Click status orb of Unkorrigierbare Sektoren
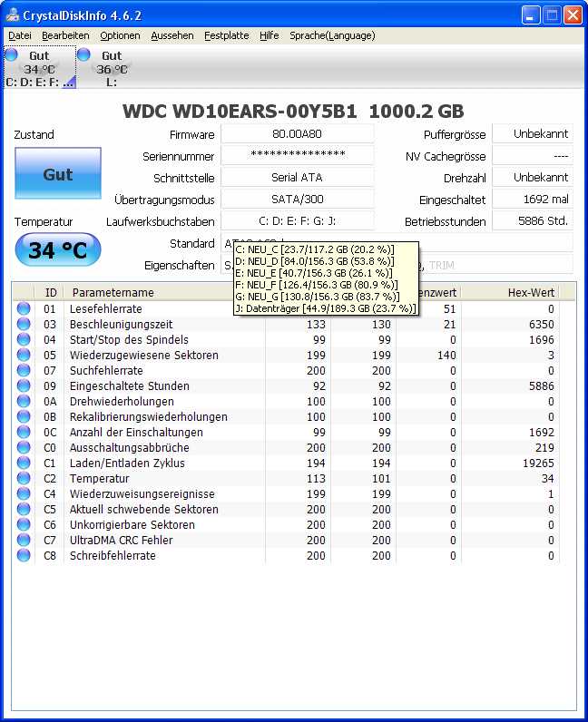Image resolution: width=588 pixels, height=722 pixels. (24, 524)
